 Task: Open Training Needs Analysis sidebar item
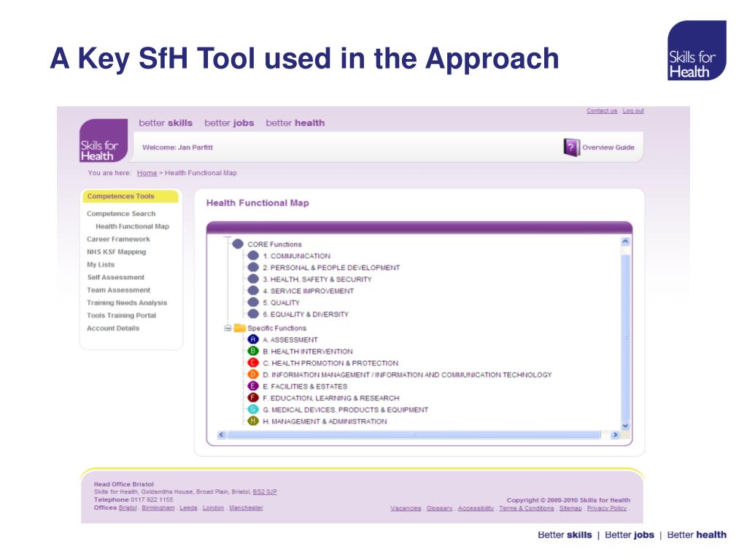tap(127, 303)
